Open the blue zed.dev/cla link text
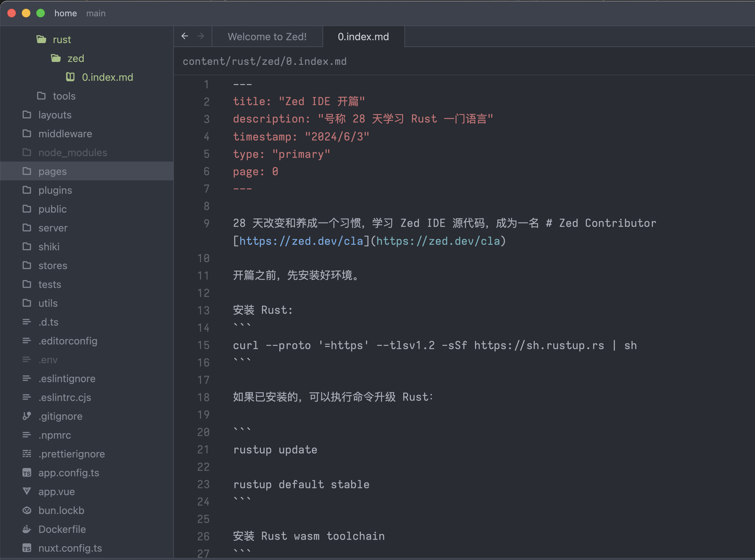The image size is (755, 560). [301, 241]
